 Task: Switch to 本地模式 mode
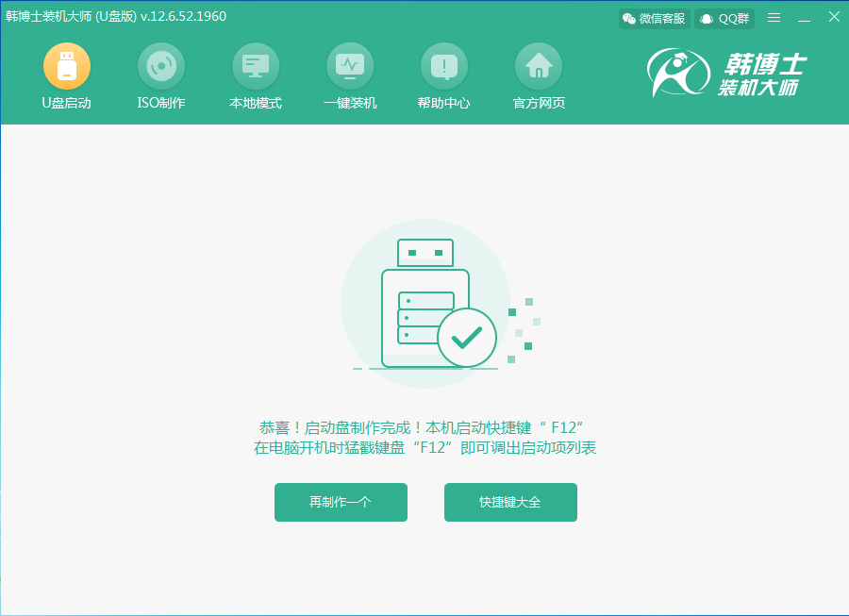click(255, 66)
